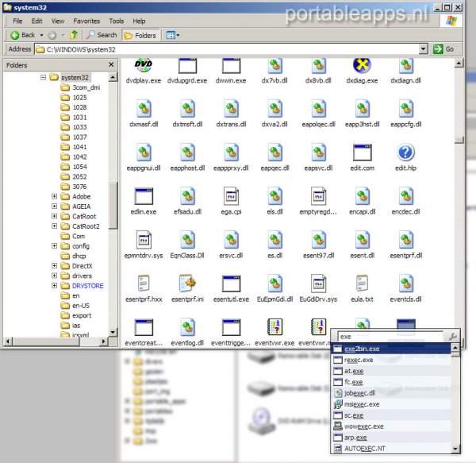The image size is (476, 463).
Task: Click the Up folder toolbar icon
Action: pyautogui.click(x=74, y=35)
